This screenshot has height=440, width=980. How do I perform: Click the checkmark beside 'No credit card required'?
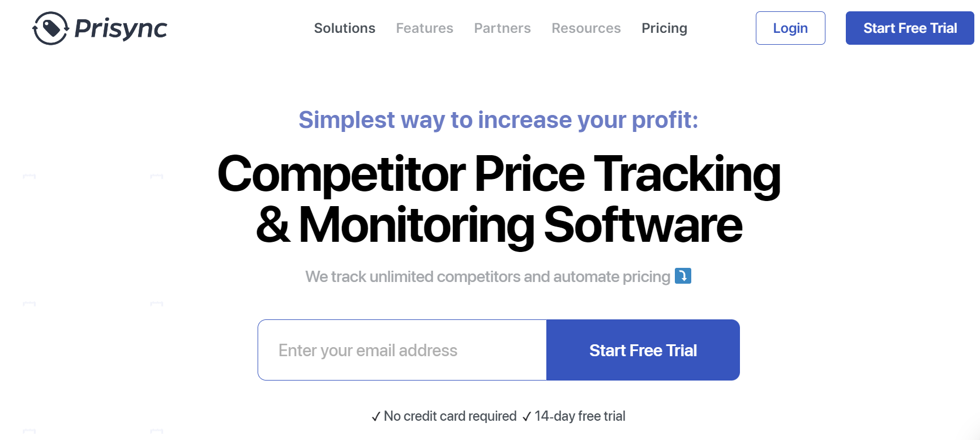coord(376,416)
